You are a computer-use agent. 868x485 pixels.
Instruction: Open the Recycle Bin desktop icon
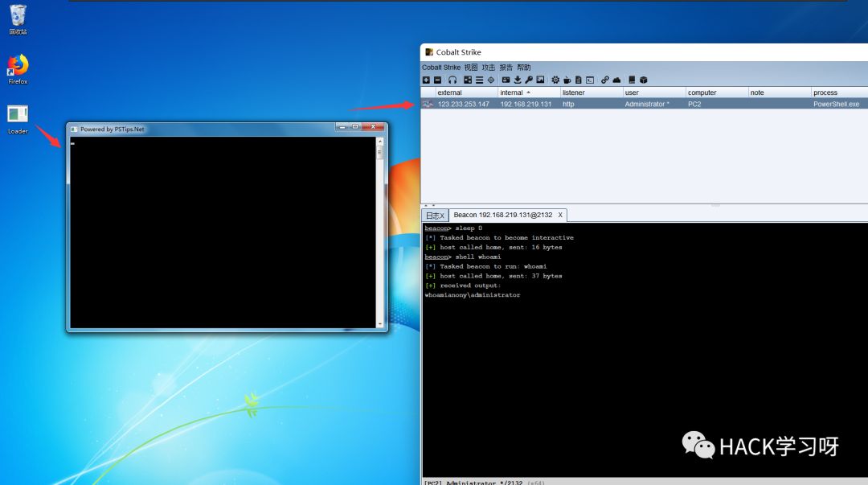coord(18,20)
